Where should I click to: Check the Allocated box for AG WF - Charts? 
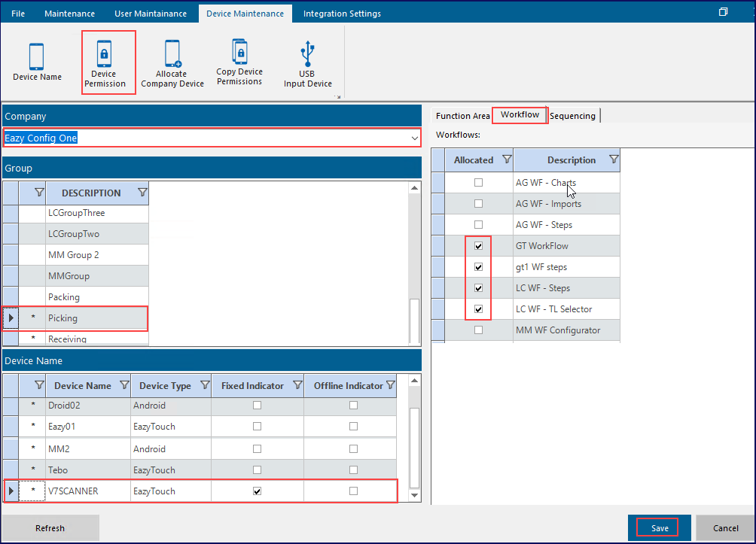coord(478,182)
